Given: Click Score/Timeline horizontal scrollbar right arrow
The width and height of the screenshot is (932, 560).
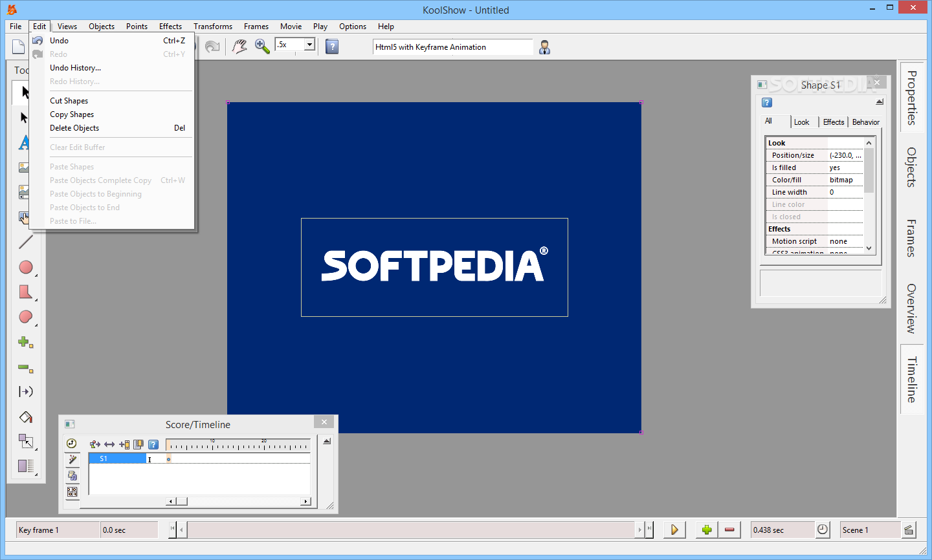Looking at the screenshot, I should (305, 501).
